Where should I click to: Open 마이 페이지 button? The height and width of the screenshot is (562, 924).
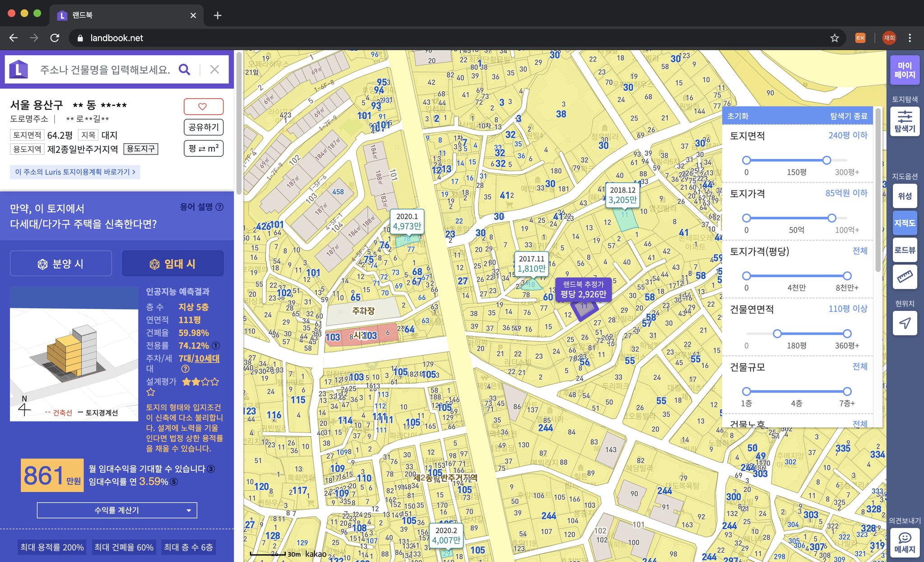point(905,70)
